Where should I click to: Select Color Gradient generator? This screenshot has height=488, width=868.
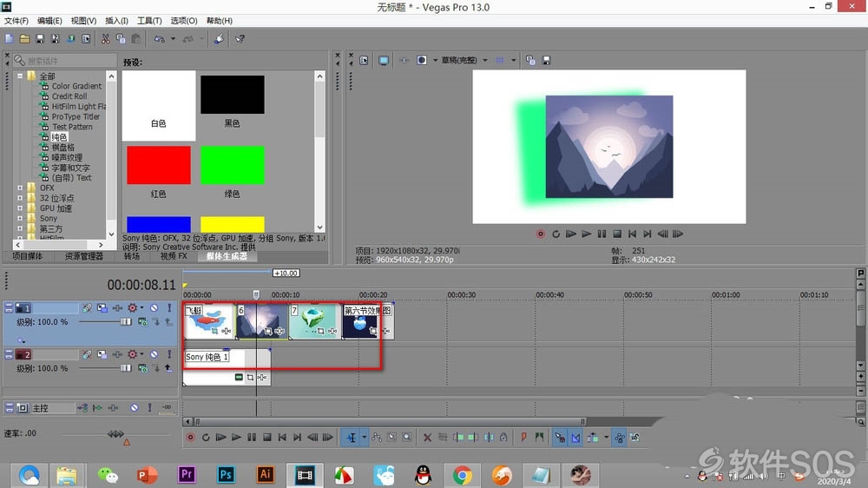(x=76, y=86)
